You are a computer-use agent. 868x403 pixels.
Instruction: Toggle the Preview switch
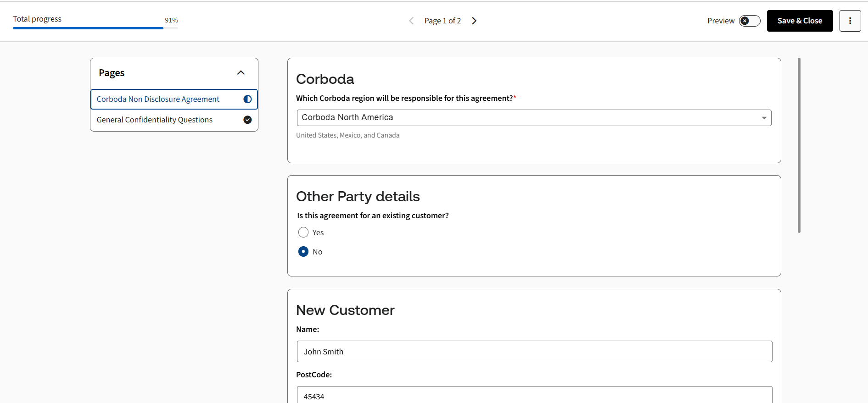click(x=749, y=21)
